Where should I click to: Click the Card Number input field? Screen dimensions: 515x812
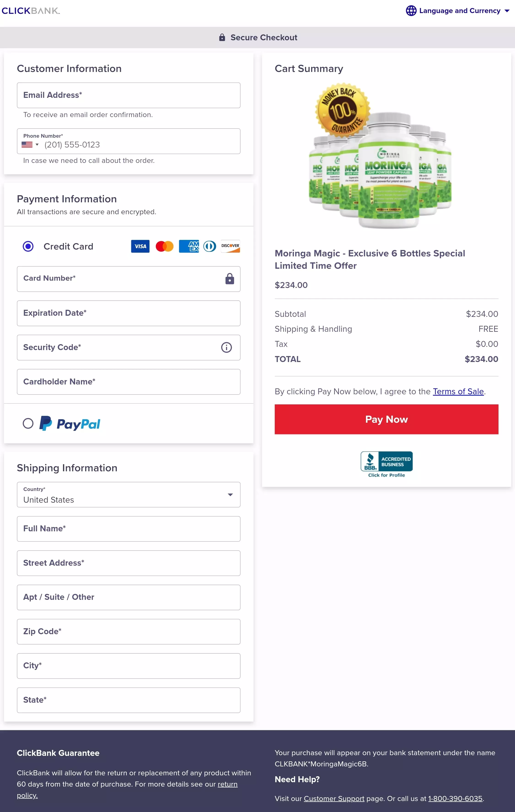pyautogui.click(x=121, y=279)
